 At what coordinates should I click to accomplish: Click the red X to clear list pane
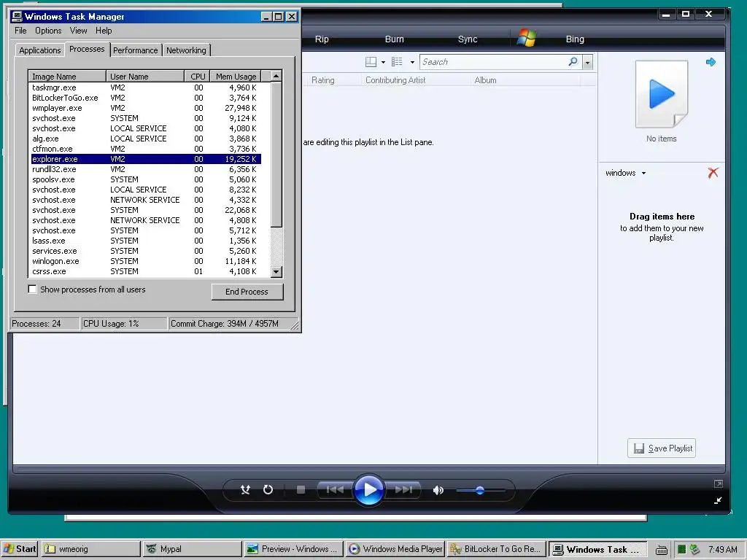tap(713, 172)
